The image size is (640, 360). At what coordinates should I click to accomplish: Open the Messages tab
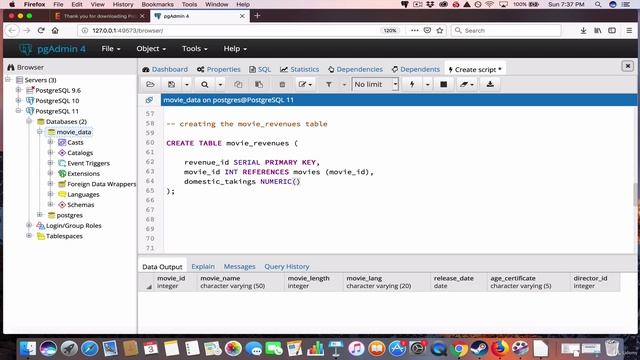pyautogui.click(x=239, y=266)
